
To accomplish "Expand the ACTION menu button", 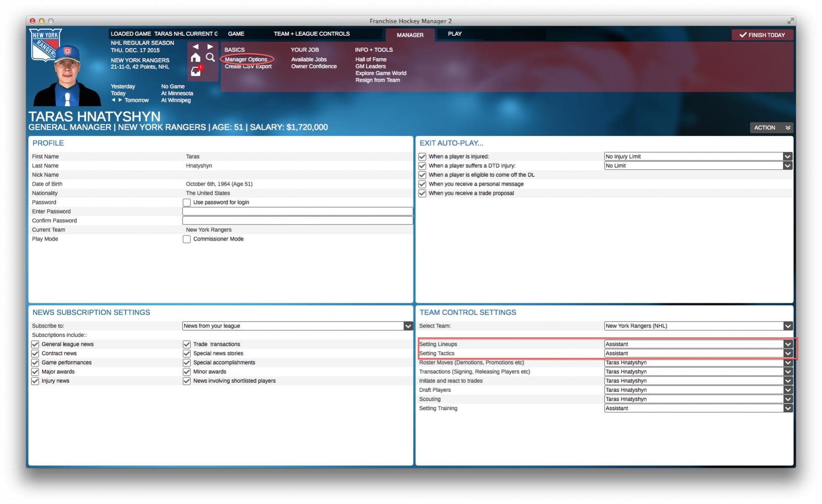I will (772, 127).
